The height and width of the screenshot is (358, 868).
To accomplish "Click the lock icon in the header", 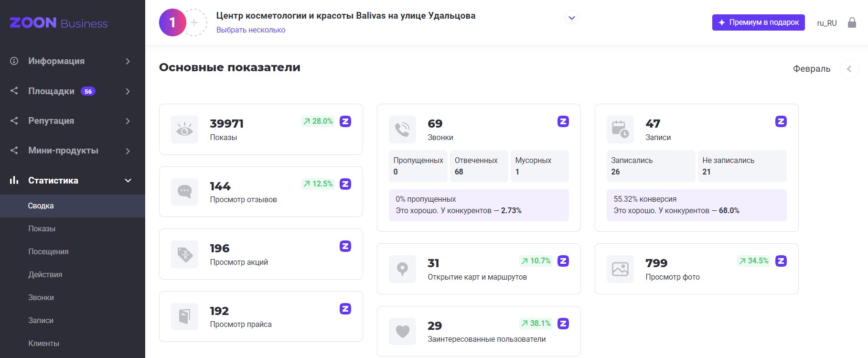I will click(852, 22).
